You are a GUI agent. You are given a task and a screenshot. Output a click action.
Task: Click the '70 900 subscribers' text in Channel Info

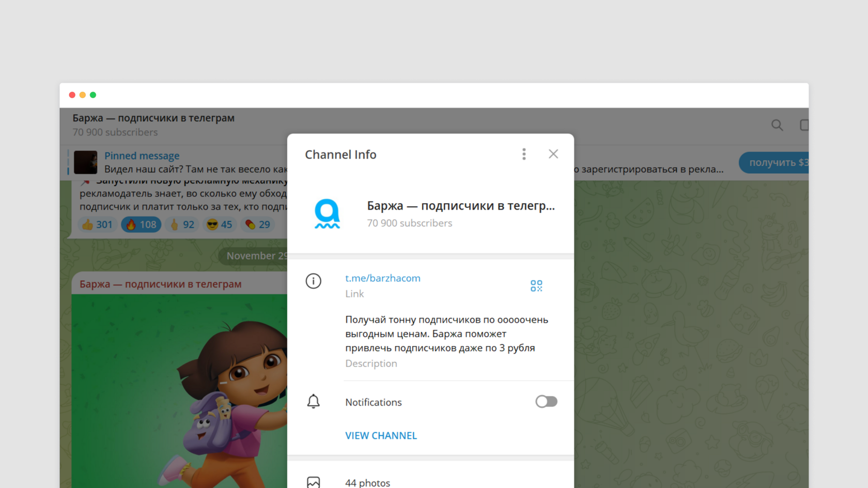pyautogui.click(x=410, y=223)
